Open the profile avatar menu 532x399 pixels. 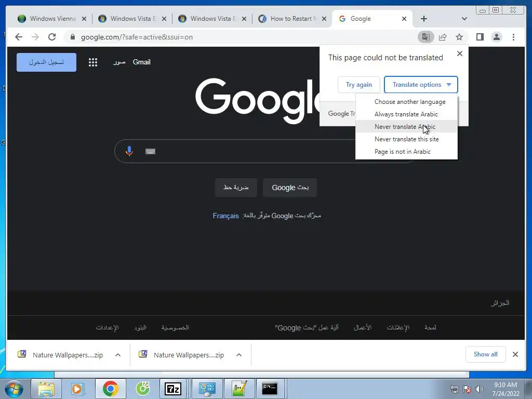click(497, 37)
